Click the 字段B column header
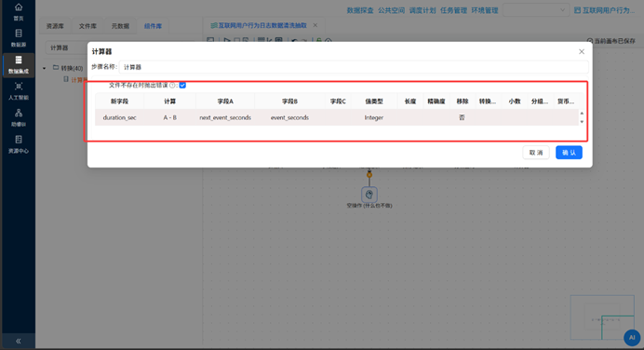The image size is (644, 350). tap(290, 101)
